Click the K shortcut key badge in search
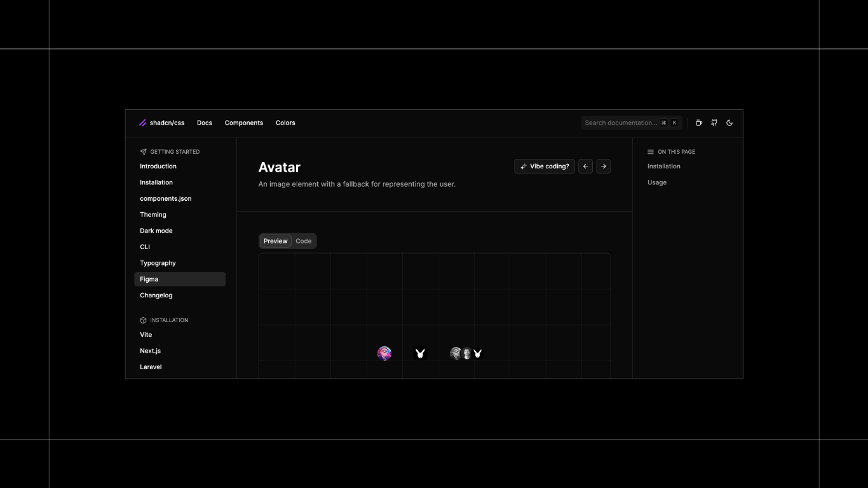Screen dimensions: 868x488 674,123
